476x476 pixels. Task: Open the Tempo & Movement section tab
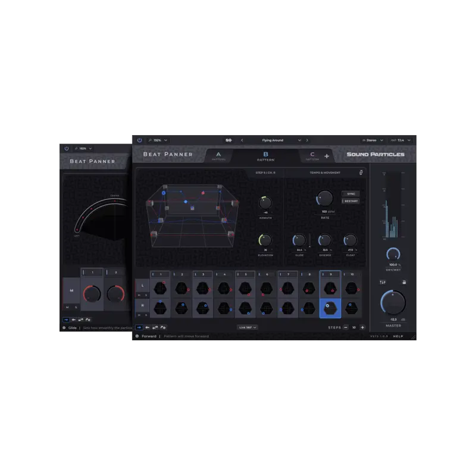point(325,173)
